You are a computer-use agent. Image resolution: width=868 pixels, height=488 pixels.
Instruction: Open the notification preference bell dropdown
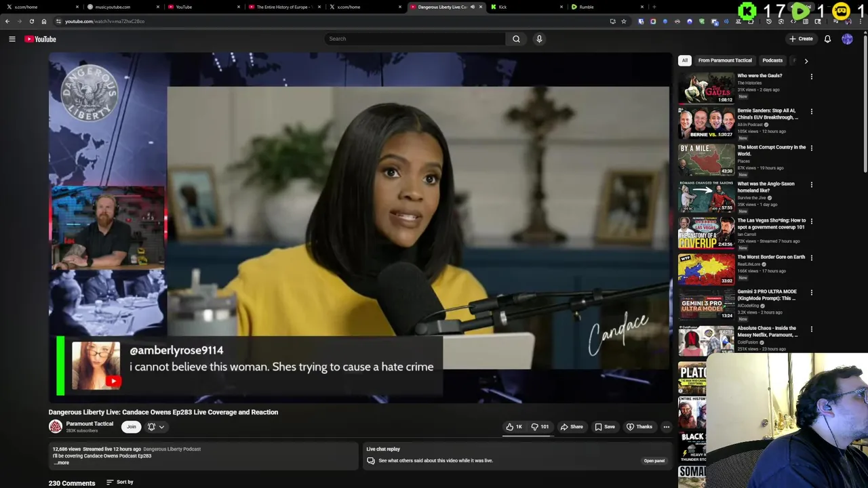[x=156, y=426]
